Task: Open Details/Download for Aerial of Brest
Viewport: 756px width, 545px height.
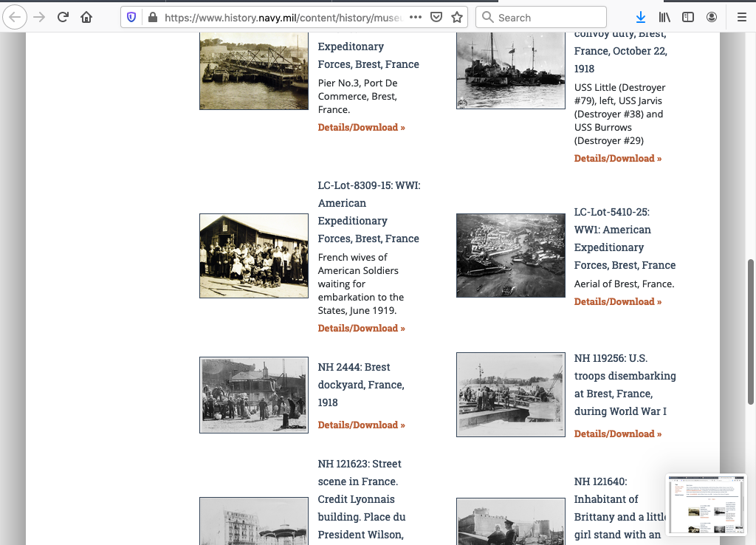Action: tap(617, 301)
